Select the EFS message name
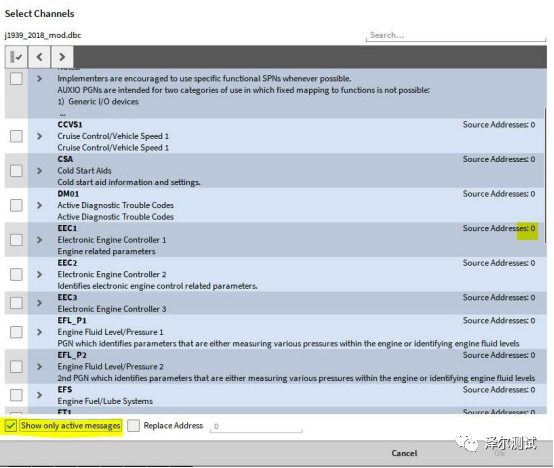554x468 pixels. 65,390
